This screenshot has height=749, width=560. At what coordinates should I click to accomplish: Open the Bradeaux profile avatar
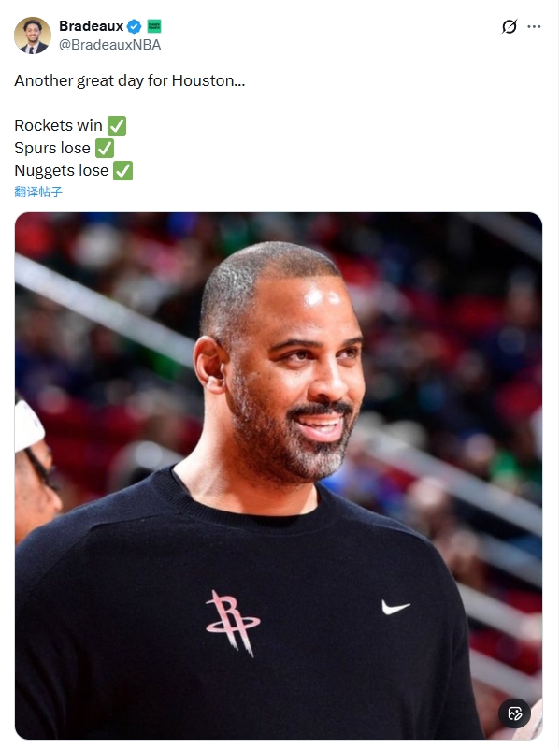pyautogui.click(x=33, y=36)
